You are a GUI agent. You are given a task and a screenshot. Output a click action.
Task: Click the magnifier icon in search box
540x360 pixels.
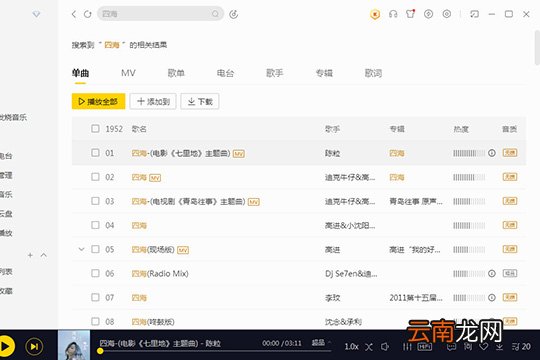click(215, 14)
